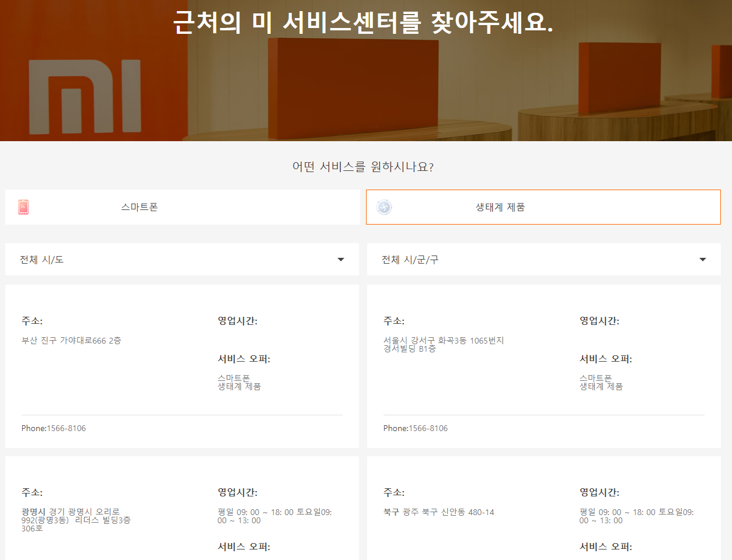Click banner heading 근처의 미 서비스센터를 찾아주세요.

point(363,22)
